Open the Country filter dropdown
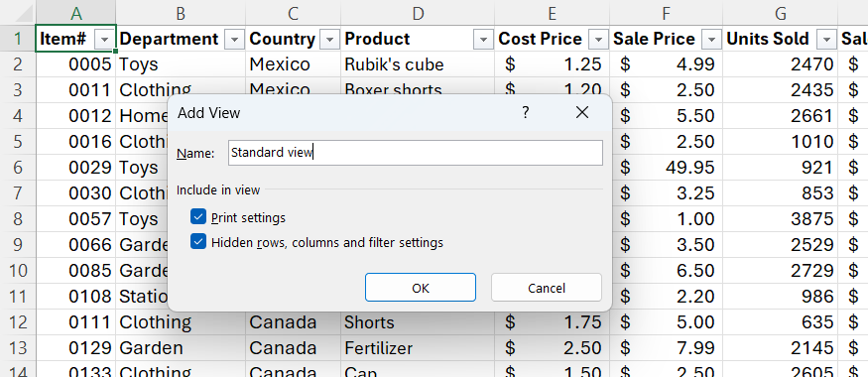The height and width of the screenshot is (377, 868). pyautogui.click(x=330, y=40)
